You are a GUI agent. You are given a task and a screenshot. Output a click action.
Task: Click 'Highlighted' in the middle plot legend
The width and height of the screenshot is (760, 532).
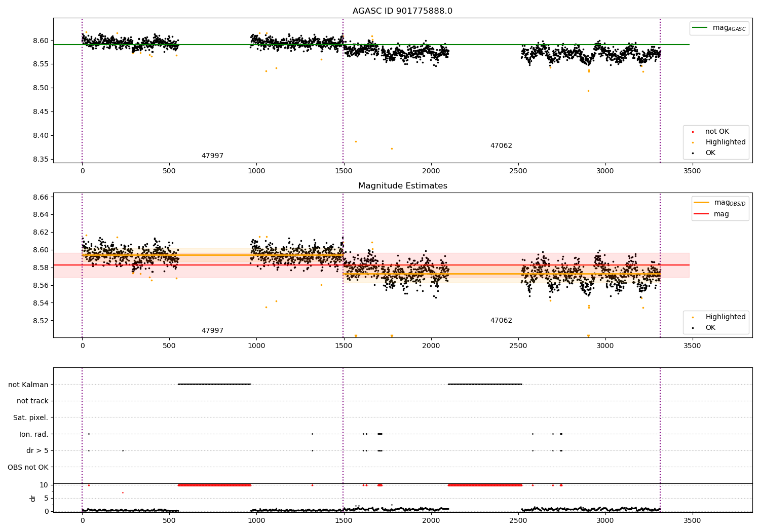726,317
